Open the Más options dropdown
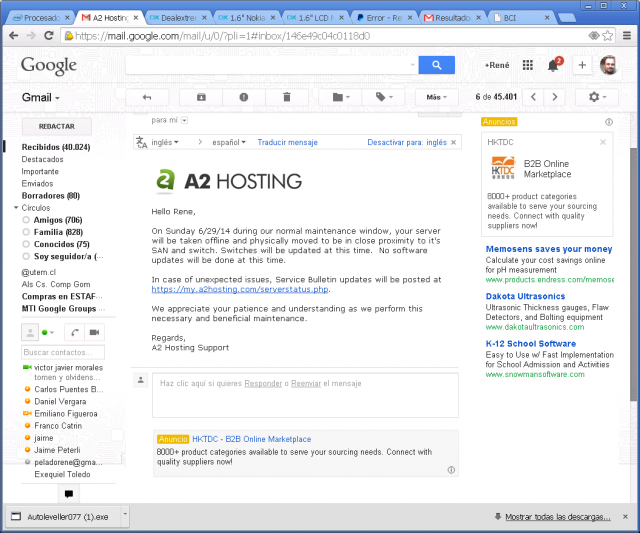The image size is (640, 533). pos(437,97)
